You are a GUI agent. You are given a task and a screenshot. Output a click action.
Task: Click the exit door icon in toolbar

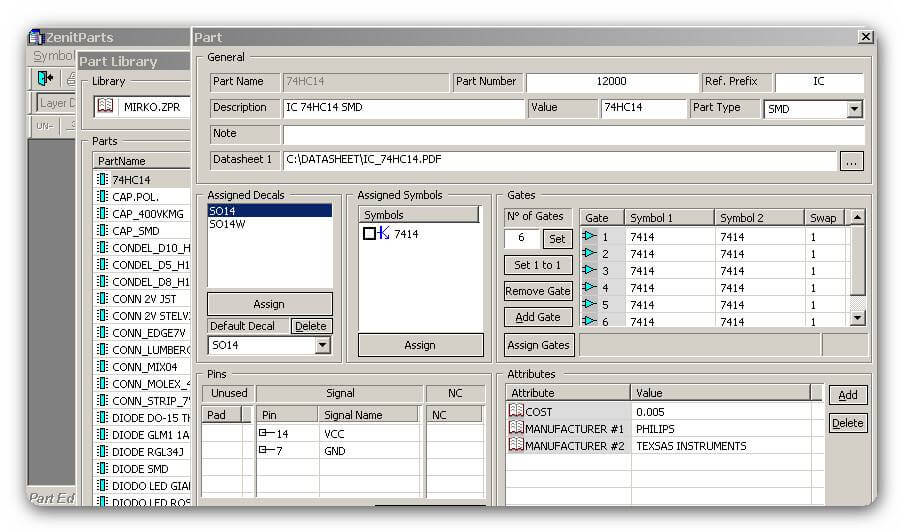point(45,78)
